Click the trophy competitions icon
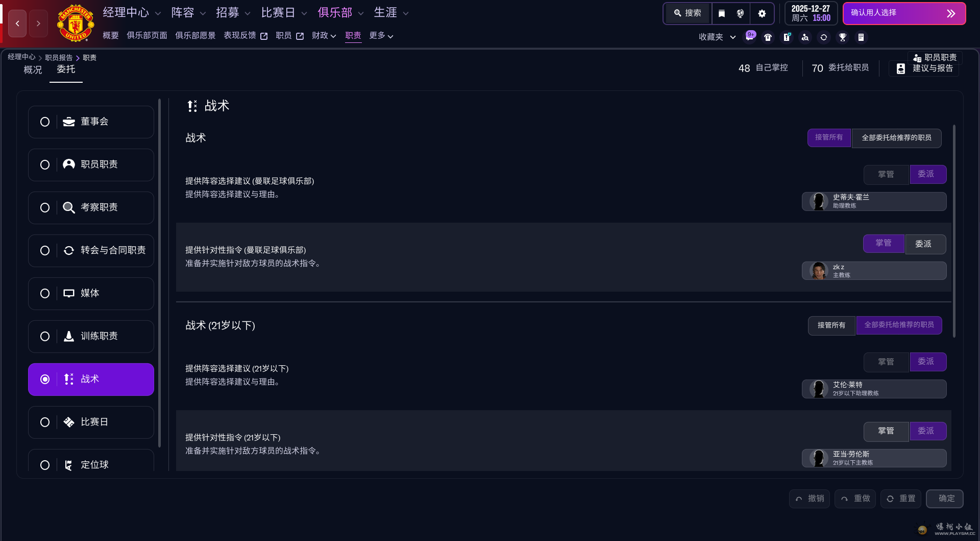 [842, 37]
